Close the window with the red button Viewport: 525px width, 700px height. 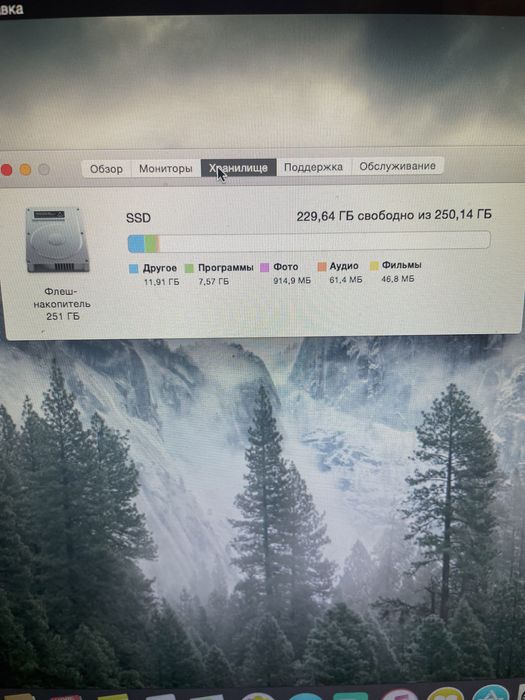6,170
